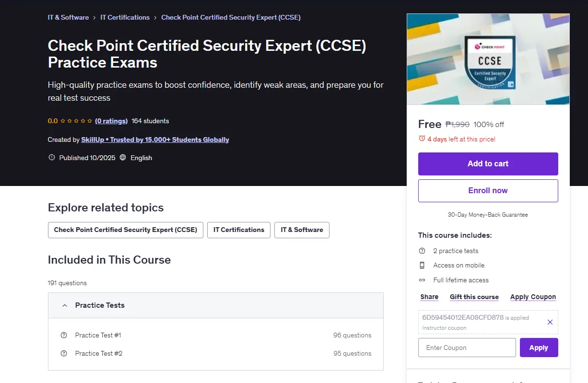Click the first breadcrumb separator chevron
This screenshot has height=383, width=588.
94,18
